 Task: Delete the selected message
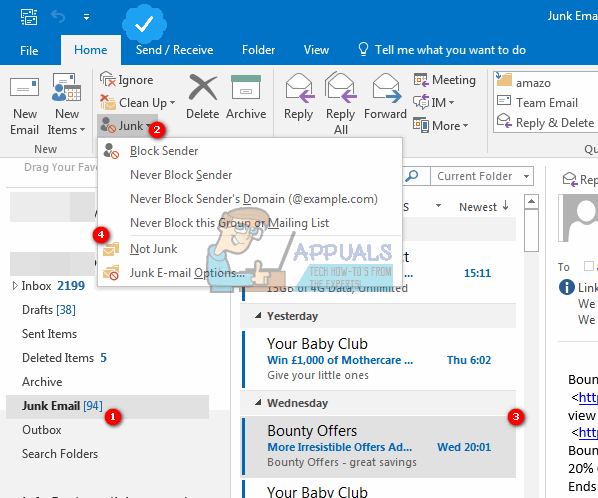203,98
